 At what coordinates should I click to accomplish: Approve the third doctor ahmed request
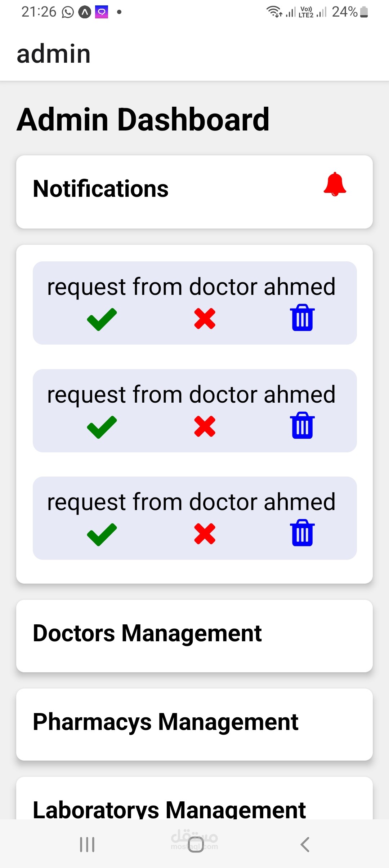coord(102,534)
